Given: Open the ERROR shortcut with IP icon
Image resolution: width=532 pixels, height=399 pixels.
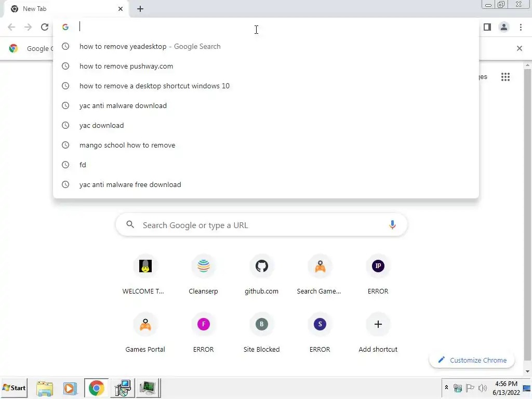Looking at the screenshot, I should [x=378, y=275].
